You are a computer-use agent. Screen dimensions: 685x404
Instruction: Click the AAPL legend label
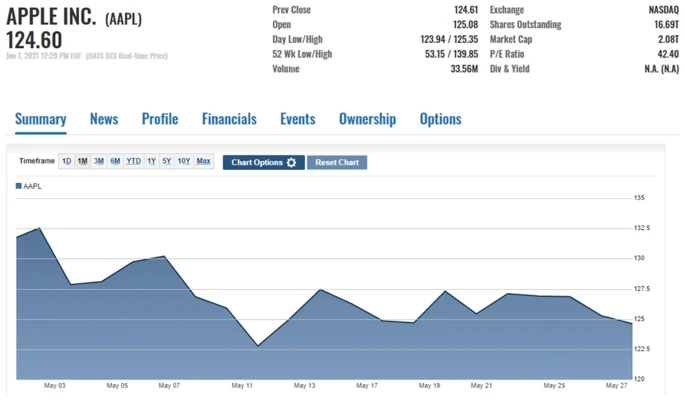(32, 186)
